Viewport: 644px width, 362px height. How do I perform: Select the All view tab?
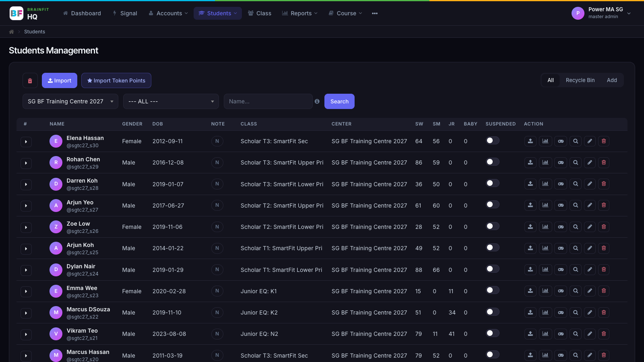[551, 80]
